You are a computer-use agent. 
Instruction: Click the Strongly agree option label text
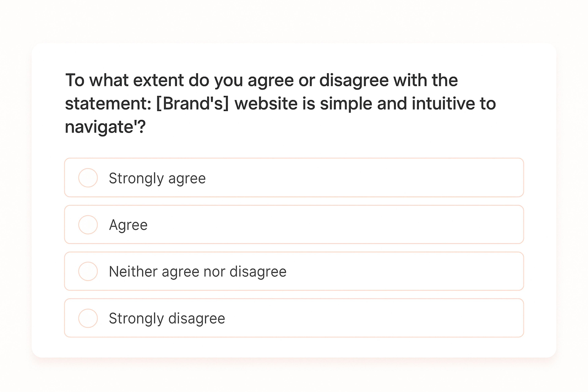pos(158,178)
